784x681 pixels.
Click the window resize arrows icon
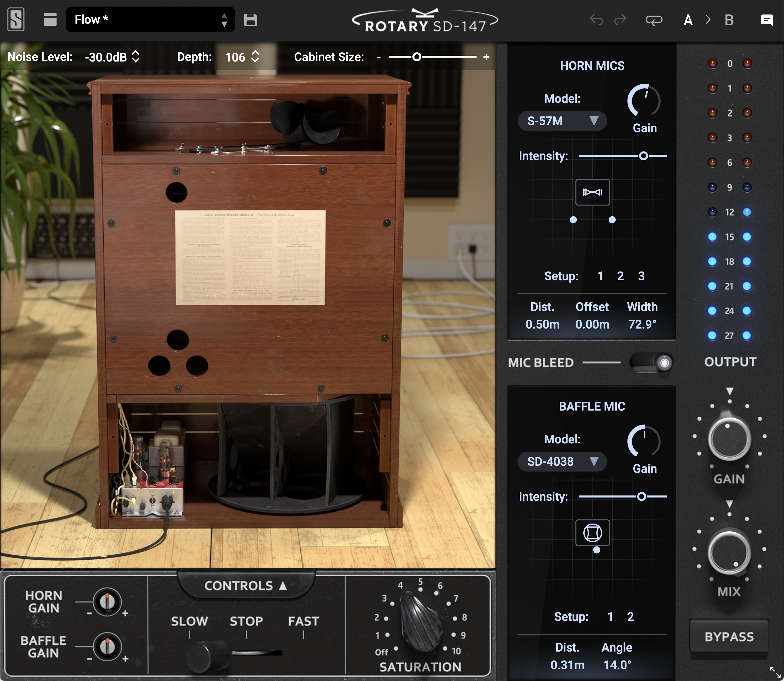coord(775,672)
